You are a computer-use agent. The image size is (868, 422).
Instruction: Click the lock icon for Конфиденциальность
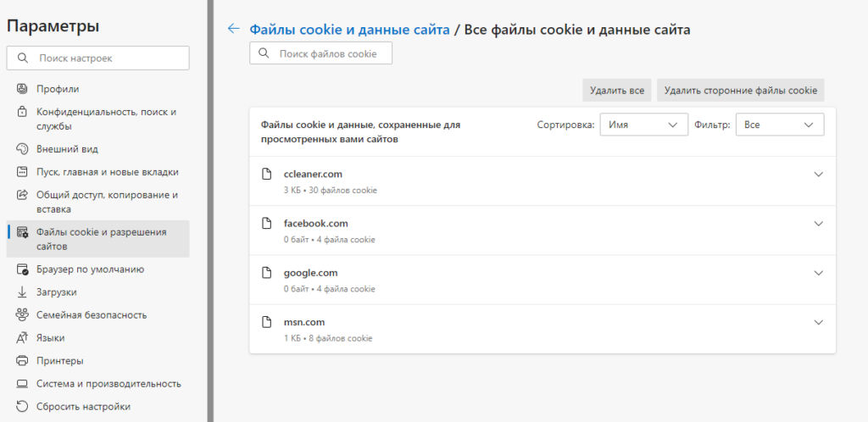point(23,112)
